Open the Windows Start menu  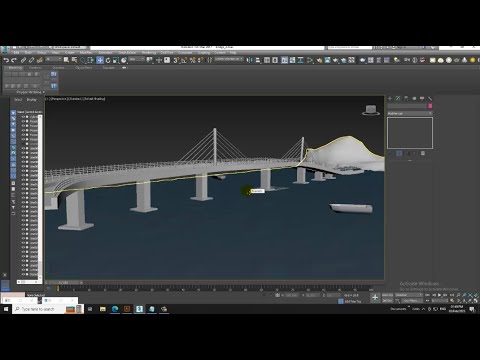[x=6, y=309]
